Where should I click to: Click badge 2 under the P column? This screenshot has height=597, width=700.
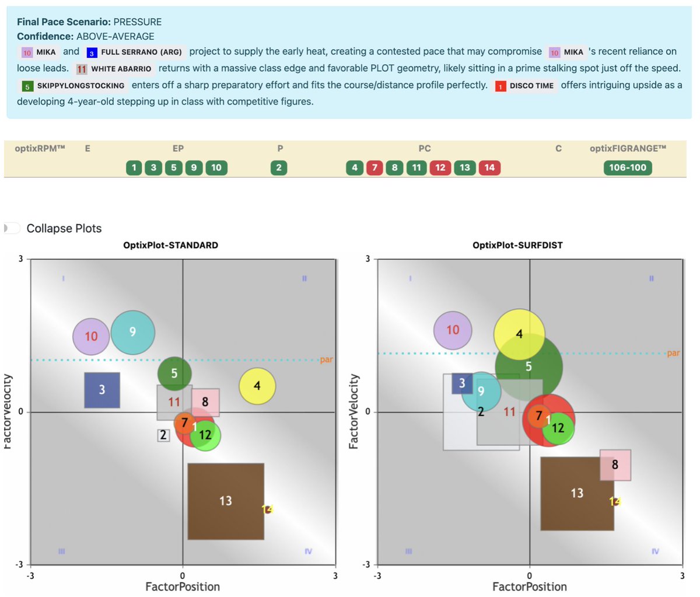279,167
